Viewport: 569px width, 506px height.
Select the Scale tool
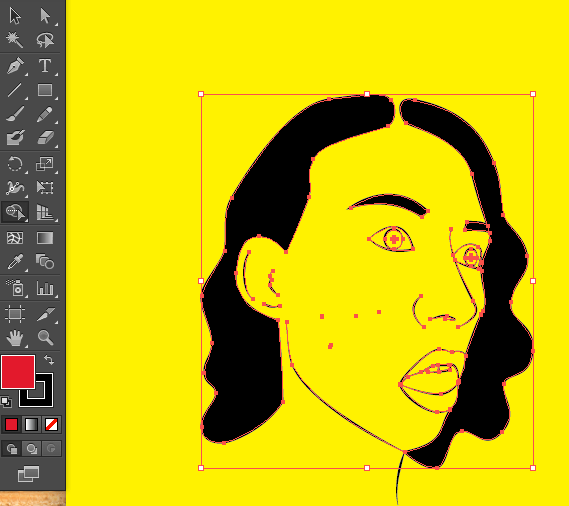tap(45, 164)
